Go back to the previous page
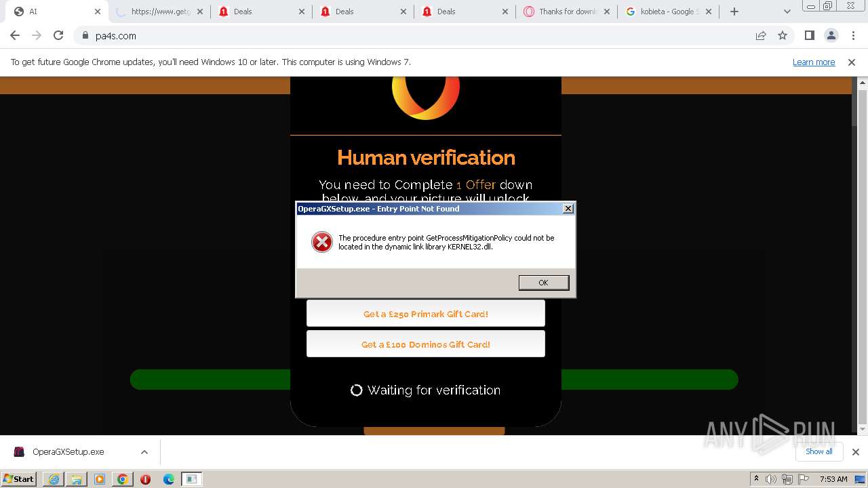The height and width of the screenshot is (488, 868). pos(15,36)
